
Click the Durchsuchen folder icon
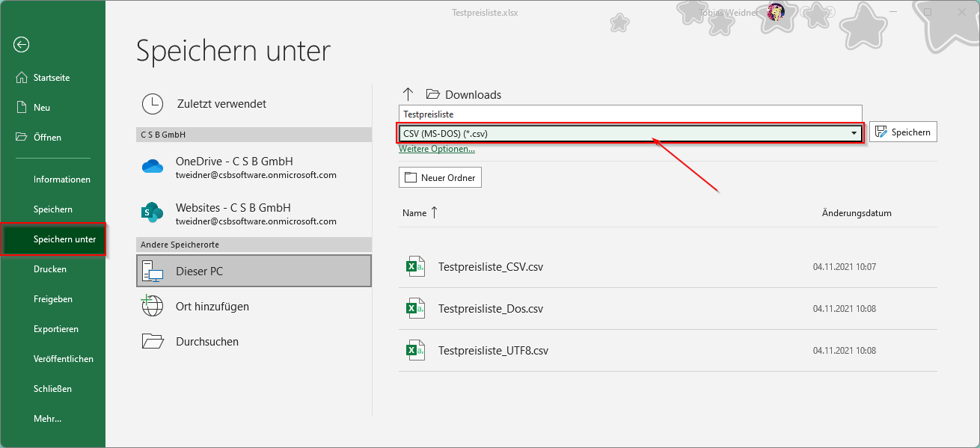tap(153, 341)
